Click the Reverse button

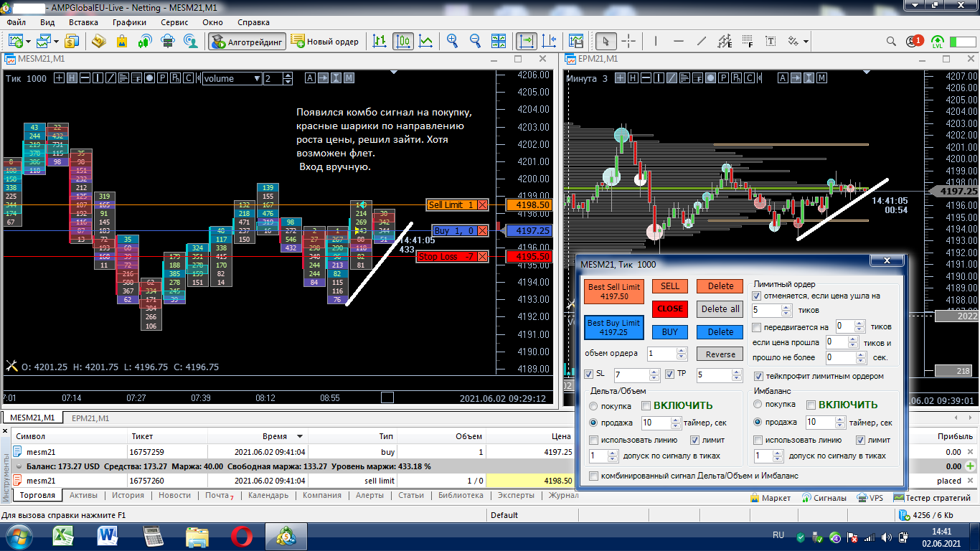(x=720, y=354)
